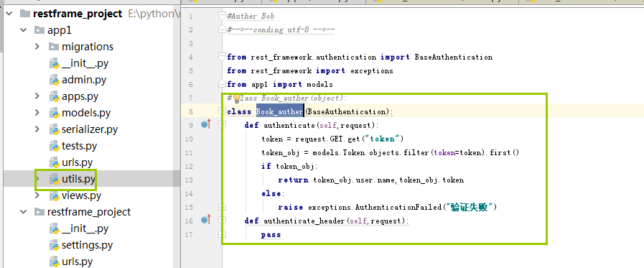Collapse the inner restframe_project folder chevron

tap(24, 212)
